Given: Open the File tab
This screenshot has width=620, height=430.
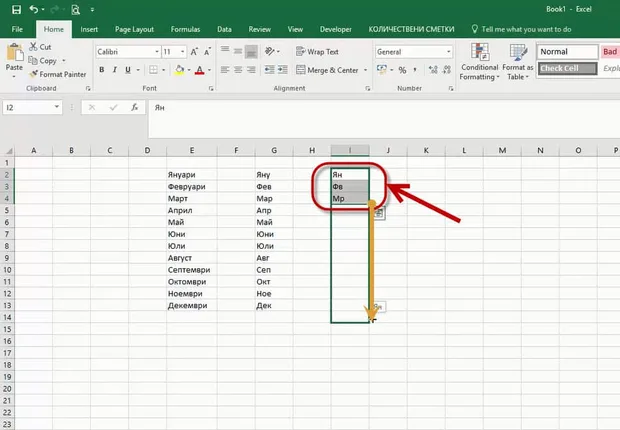Looking at the screenshot, I should point(17,29).
